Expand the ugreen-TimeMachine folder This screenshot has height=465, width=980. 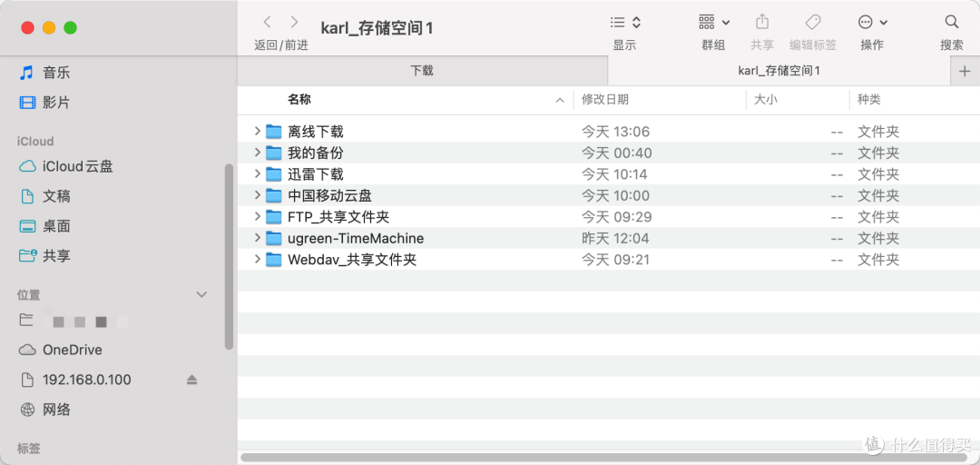pos(257,238)
